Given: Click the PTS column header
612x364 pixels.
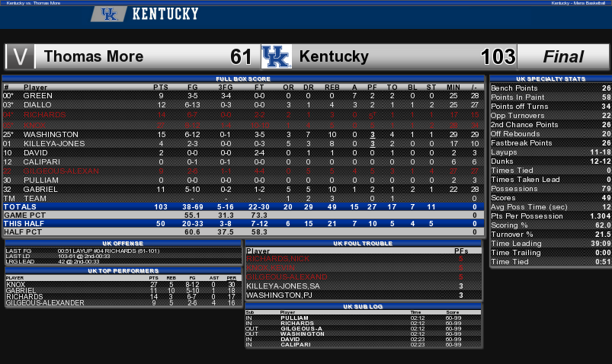Looking at the screenshot, I should pyautogui.click(x=160, y=87).
